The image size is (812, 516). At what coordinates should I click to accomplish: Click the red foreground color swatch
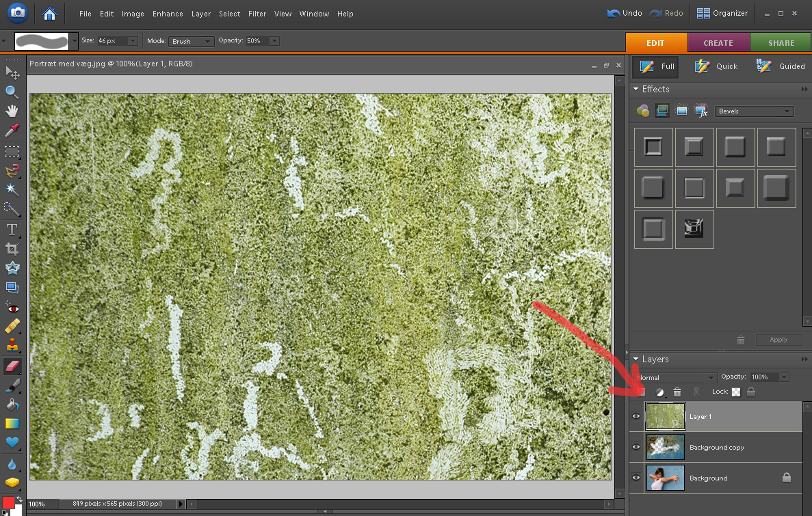(x=8, y=504)
